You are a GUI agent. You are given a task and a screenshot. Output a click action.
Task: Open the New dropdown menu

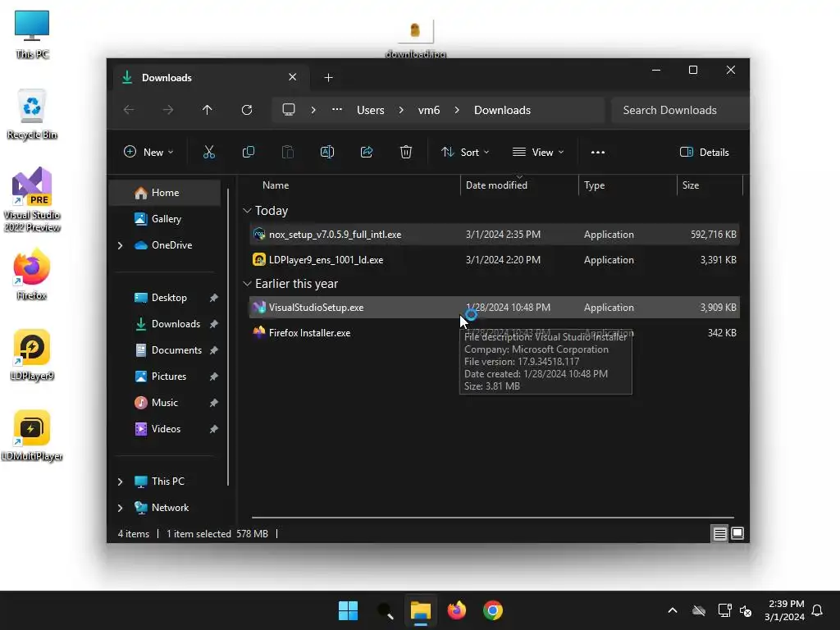pyautogui.click(x=148, y=152)
